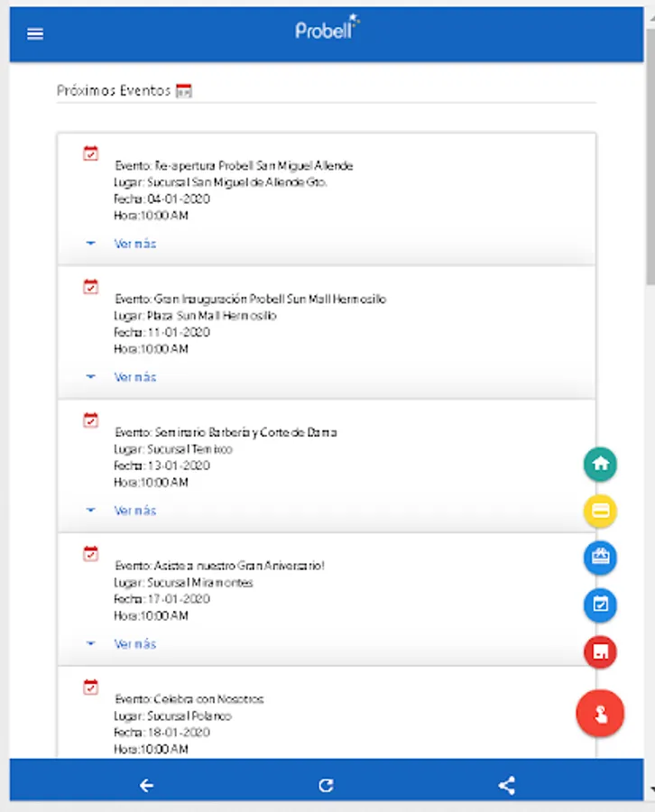
Task: Click 'Fecha: 11-01-2020' text
Action: 162,332
